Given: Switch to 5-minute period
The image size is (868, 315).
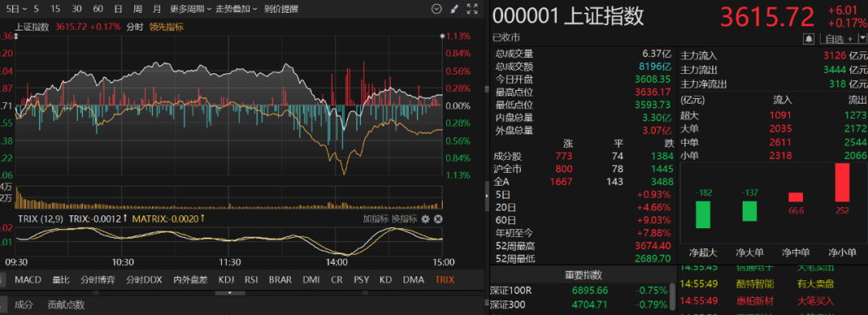Looking at the screenshot, I should point(36,9).
